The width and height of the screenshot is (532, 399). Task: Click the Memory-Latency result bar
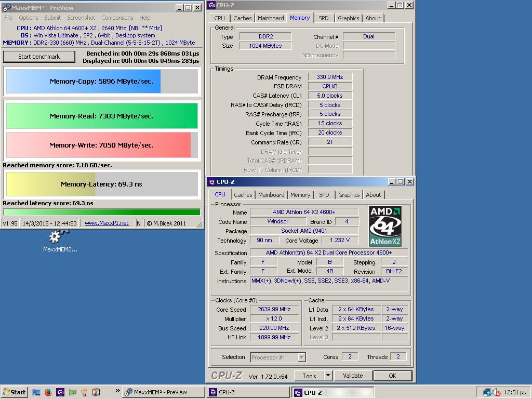102,184
